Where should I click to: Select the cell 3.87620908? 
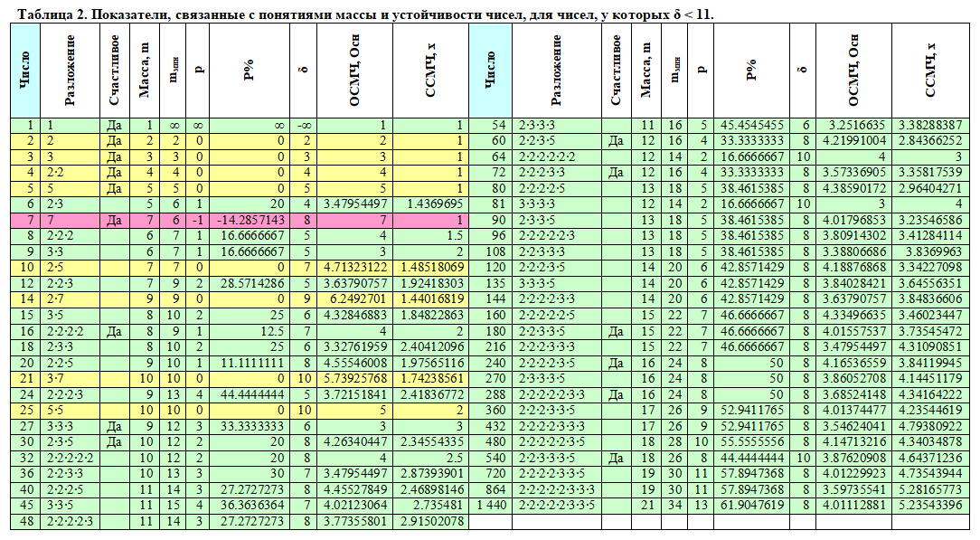[853, 458]
